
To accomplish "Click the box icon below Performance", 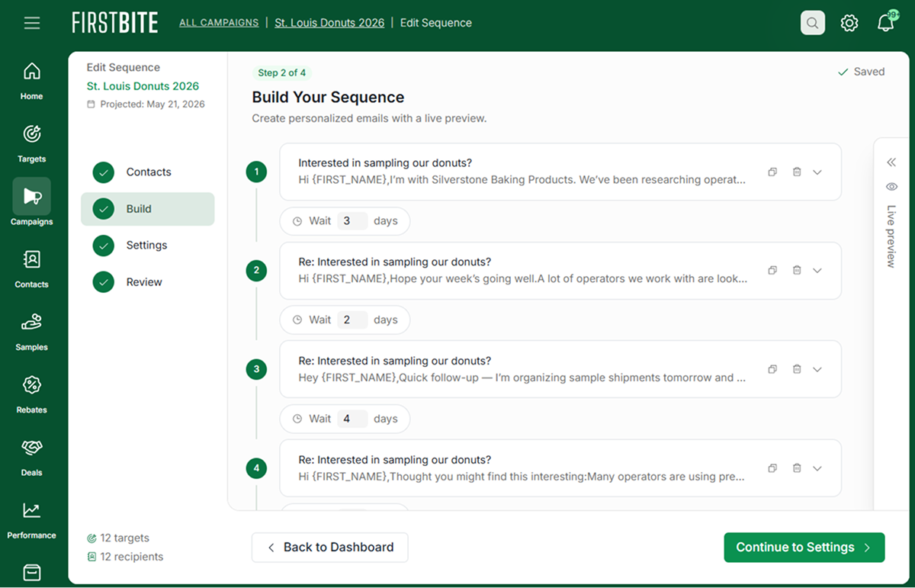I will click(x=32, y=571).
